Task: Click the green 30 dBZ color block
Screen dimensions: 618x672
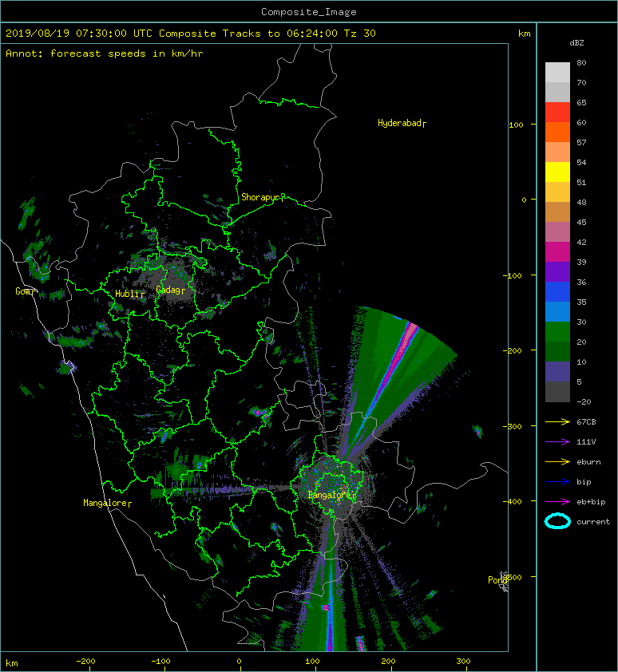Action: pyautogui.click(x=557, y=331)
